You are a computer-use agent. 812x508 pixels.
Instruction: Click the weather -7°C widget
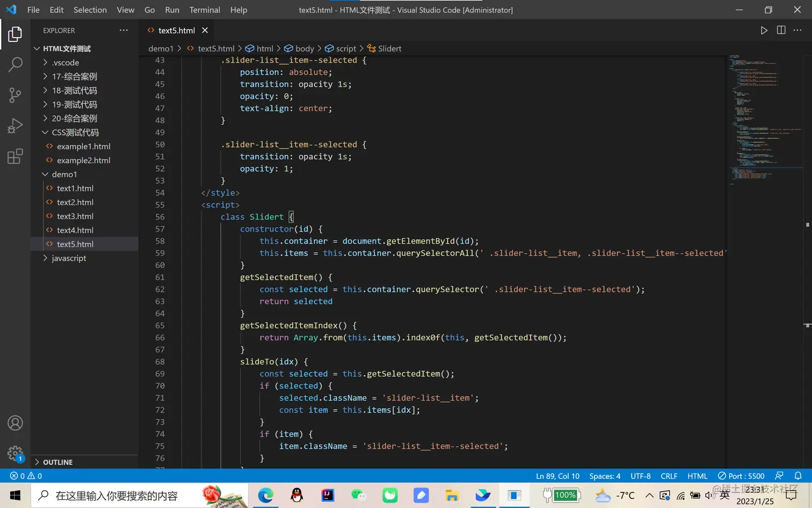click(x=615, y=496)
